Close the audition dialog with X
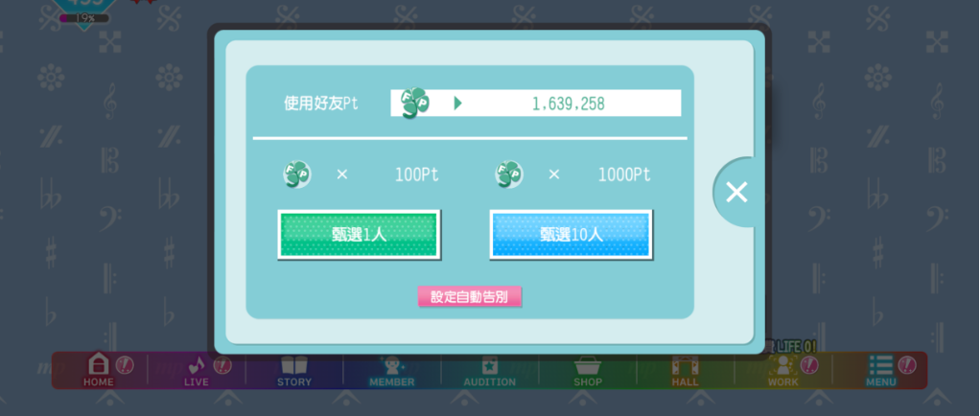Image resolution: width=980 pixels, height=416 pixels. [x=736, y=193]
